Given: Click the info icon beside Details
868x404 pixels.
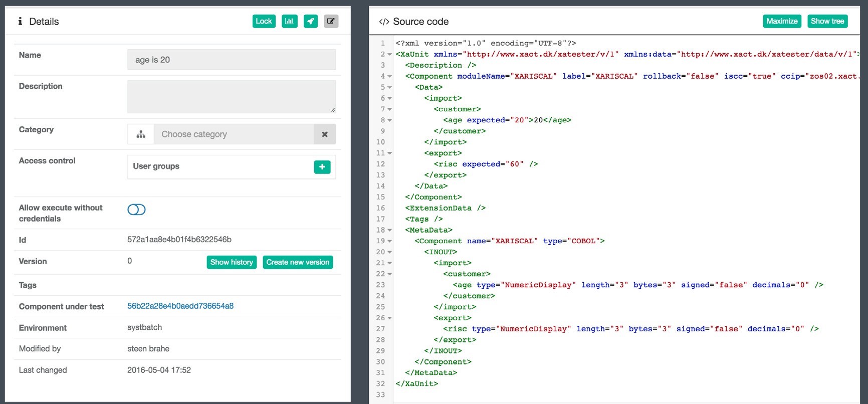Looking at the screenshot, I should pos(20,21).
